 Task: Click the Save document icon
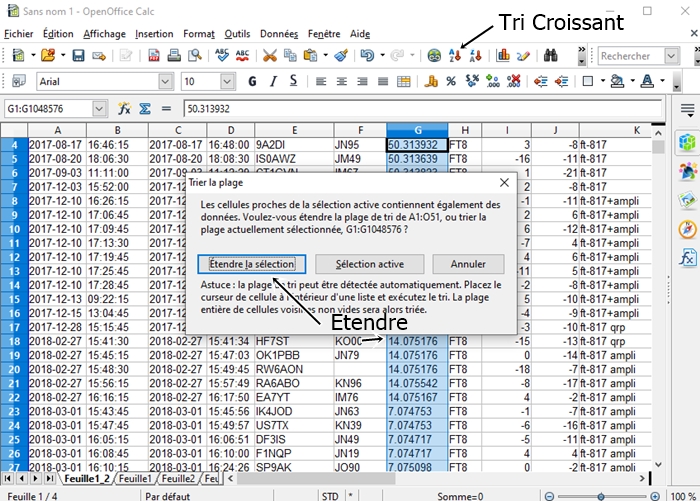79,55
